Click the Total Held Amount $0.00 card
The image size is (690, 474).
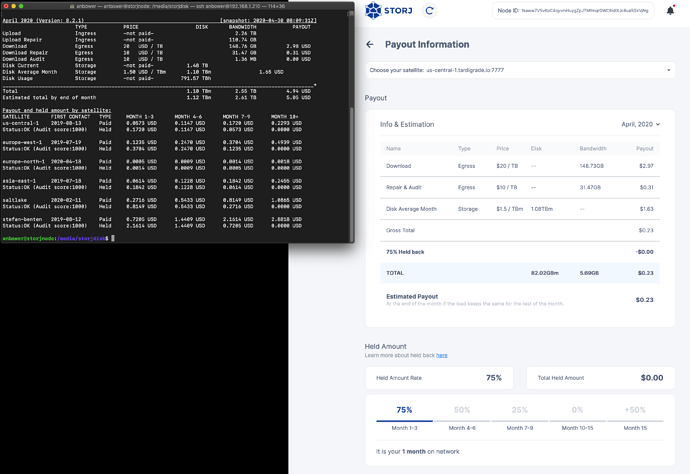pyautogui.click(x=601, y=378)
